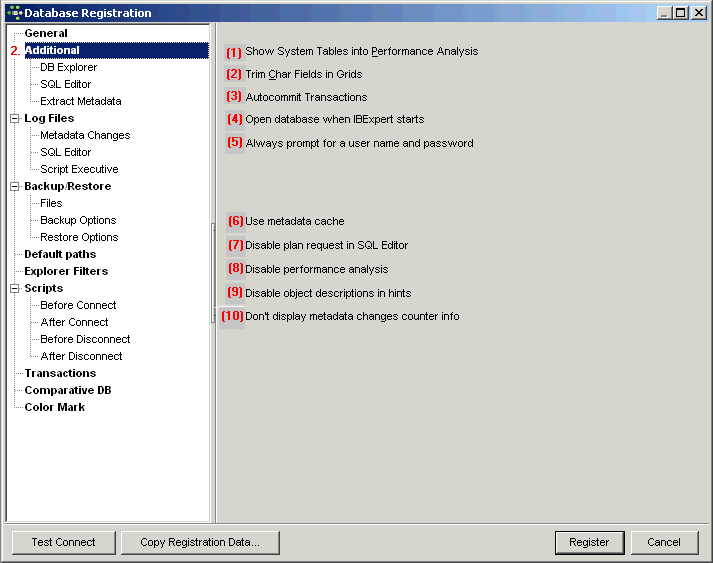The image size is (713, 563).
Task: Open SQL Editor under Log Files
Action: coord(65,152)
